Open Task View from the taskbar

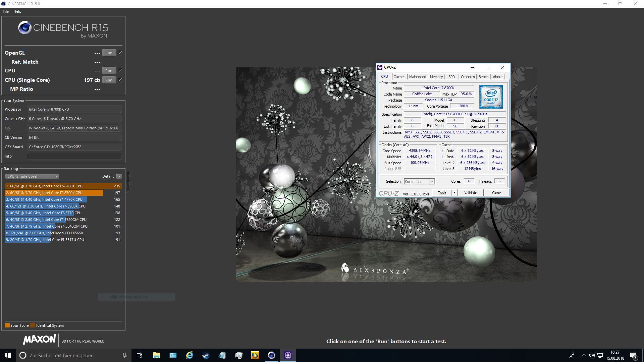139,355
